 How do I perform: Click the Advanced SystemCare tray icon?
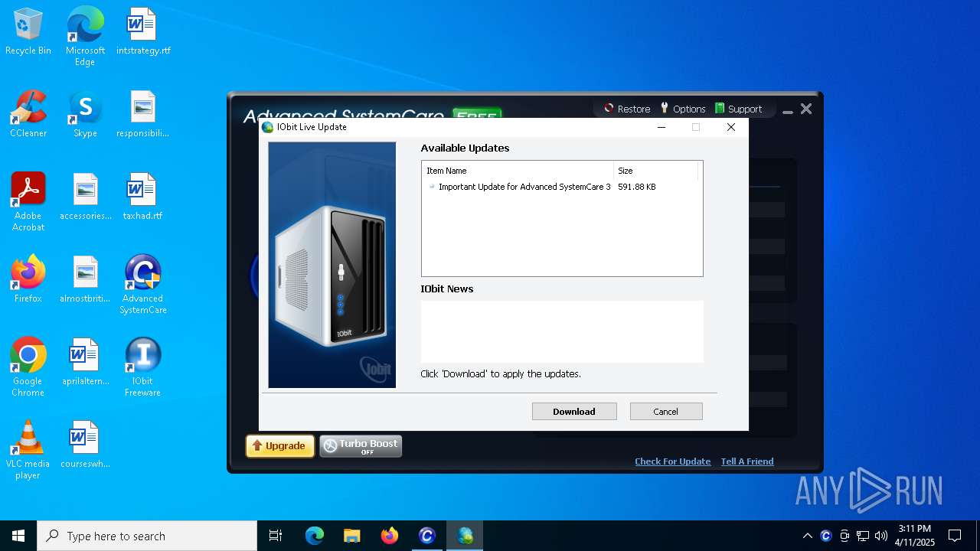826,536
